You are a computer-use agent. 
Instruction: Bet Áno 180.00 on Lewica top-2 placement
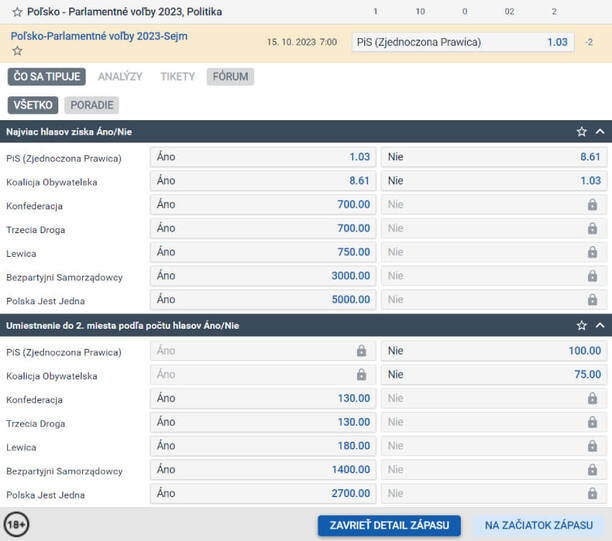pyautogui.click(x=263, y=446)
